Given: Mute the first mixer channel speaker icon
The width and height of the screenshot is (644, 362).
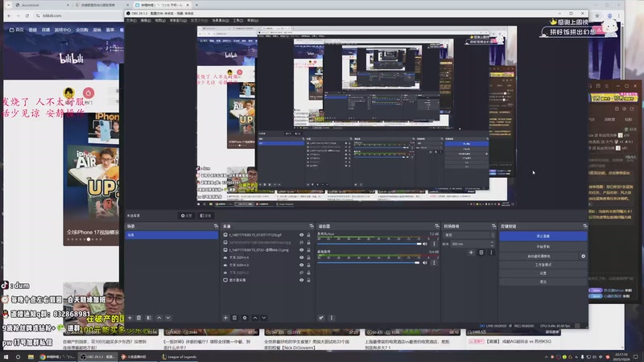Looking at the screenshot, I should pos(424,243).
